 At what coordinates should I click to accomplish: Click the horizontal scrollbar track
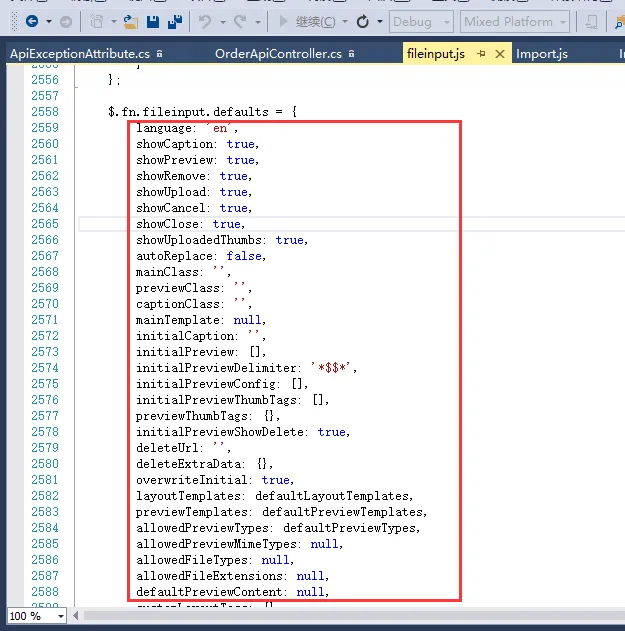pyautogui.click(x=354, y=616)
